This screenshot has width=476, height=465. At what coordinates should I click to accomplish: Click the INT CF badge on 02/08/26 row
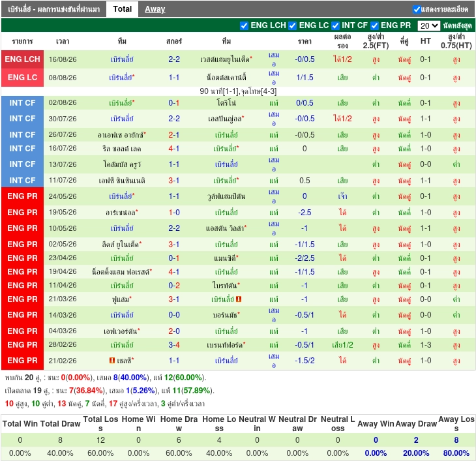[22, 103]
